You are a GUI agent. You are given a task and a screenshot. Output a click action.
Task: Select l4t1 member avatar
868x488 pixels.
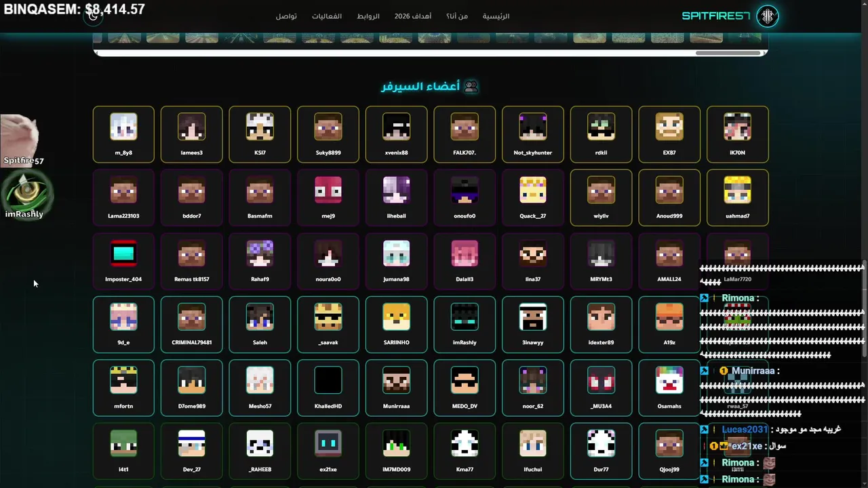[123, 443]
